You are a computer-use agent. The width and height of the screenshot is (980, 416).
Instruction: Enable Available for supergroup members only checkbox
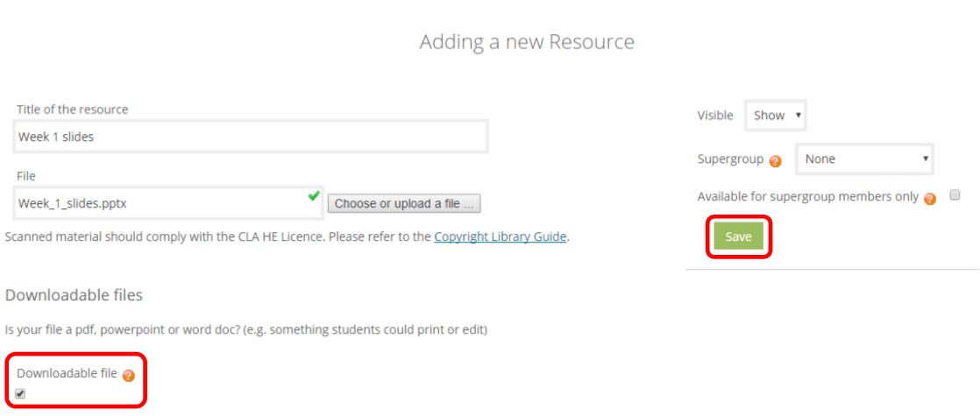click(x=955, y=195)
